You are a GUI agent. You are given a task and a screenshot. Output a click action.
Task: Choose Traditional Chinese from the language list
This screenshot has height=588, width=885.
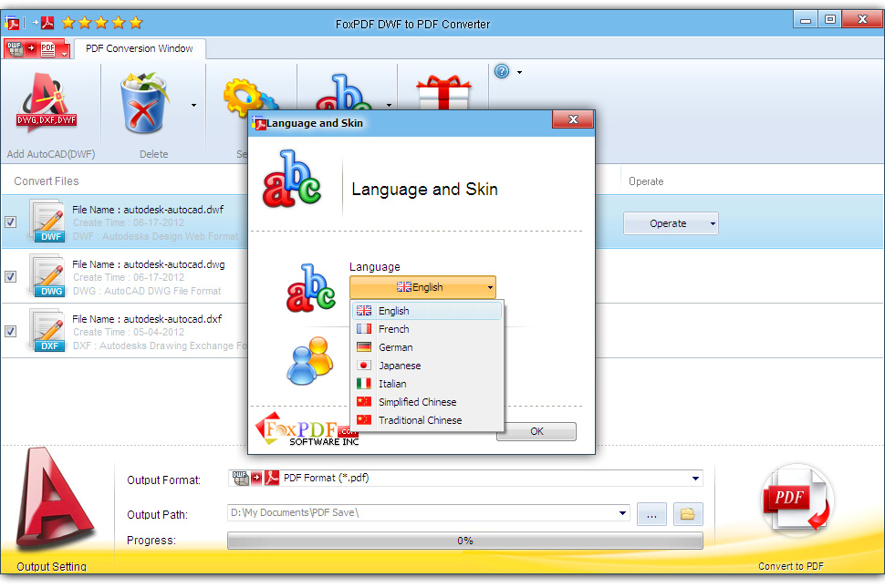(x=427, y=420)
